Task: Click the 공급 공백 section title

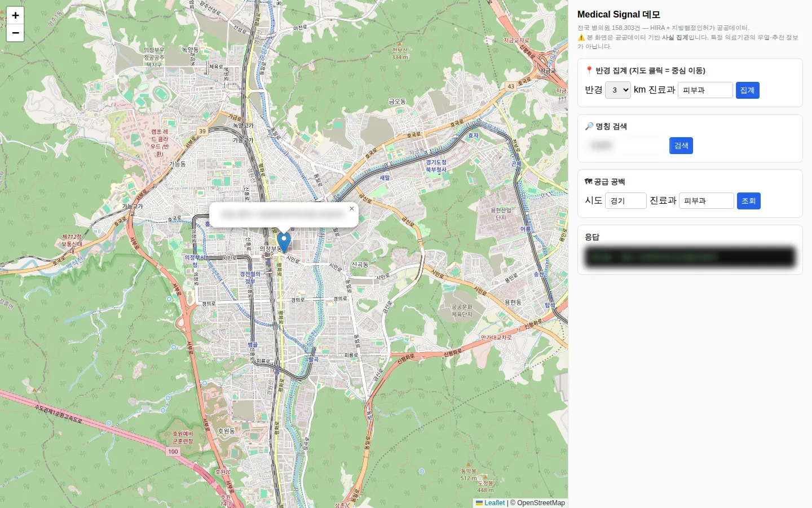Action: coord(605,182)
